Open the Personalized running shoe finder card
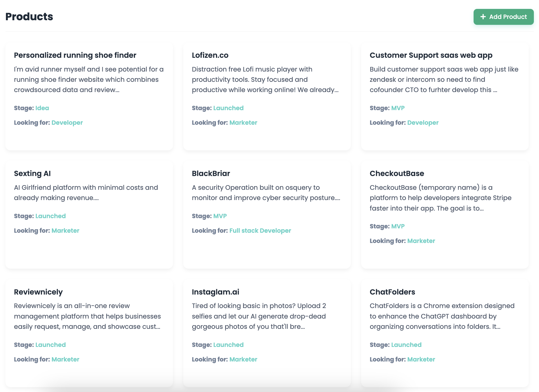Viewport: 539px width, 392px height. 75,55
